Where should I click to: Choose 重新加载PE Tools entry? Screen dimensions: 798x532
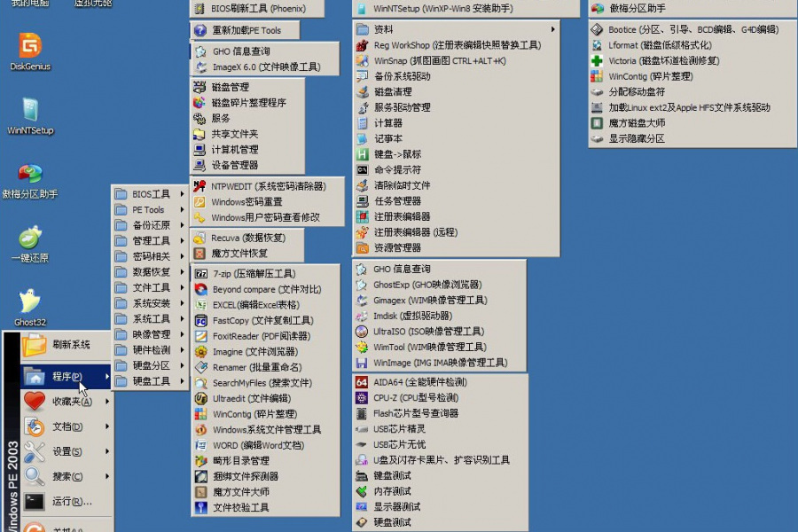pos(245,30)
